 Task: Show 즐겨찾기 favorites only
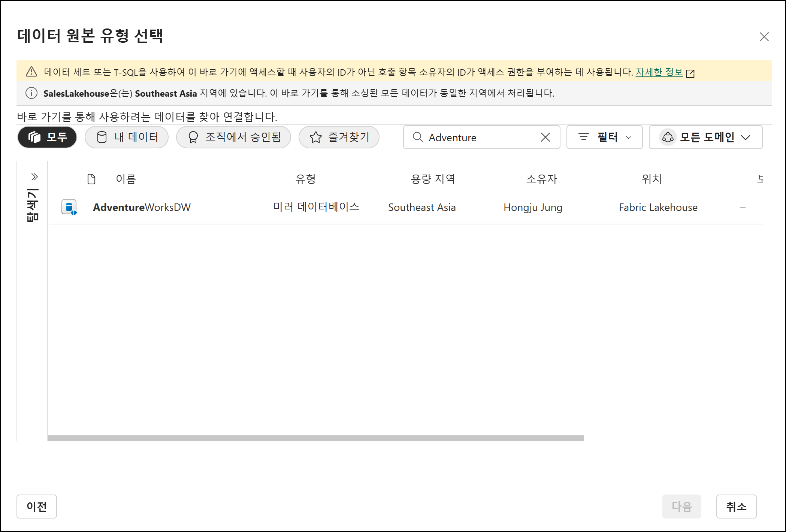pyautogui.click(x=339, y=137)
